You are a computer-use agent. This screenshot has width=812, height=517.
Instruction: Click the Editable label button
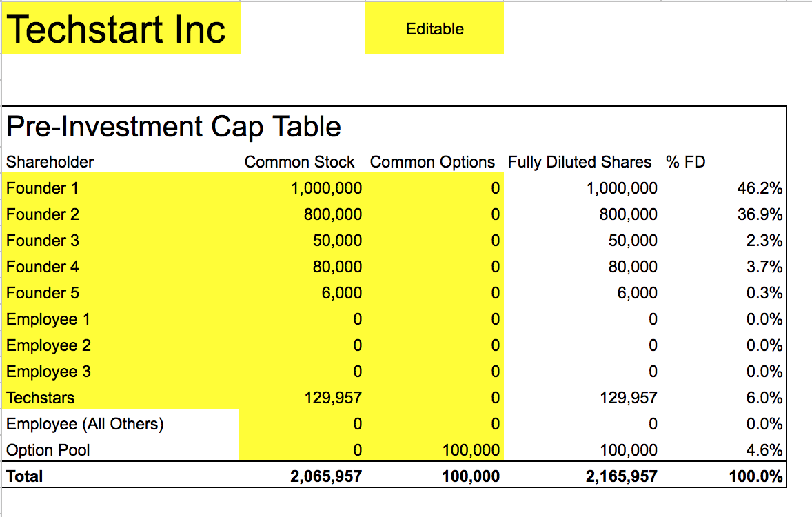tap(433, 29)
